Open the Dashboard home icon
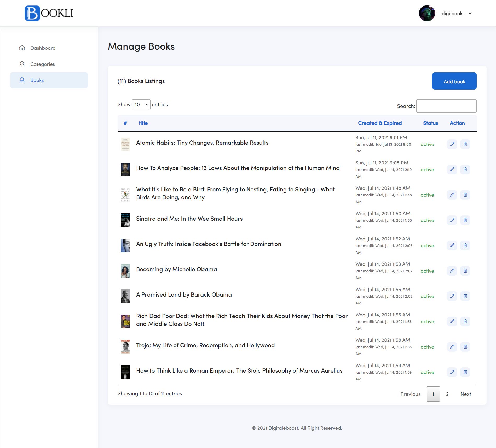 [x=22, y=48]
